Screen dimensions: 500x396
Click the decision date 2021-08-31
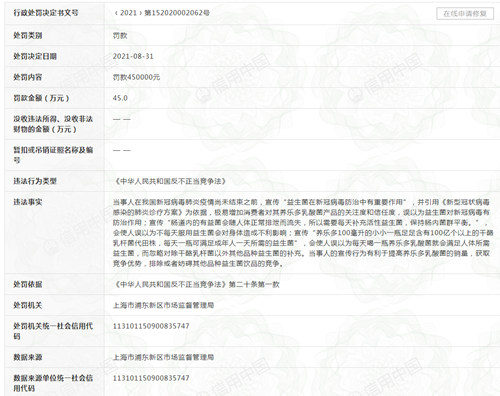click(133, 56)
